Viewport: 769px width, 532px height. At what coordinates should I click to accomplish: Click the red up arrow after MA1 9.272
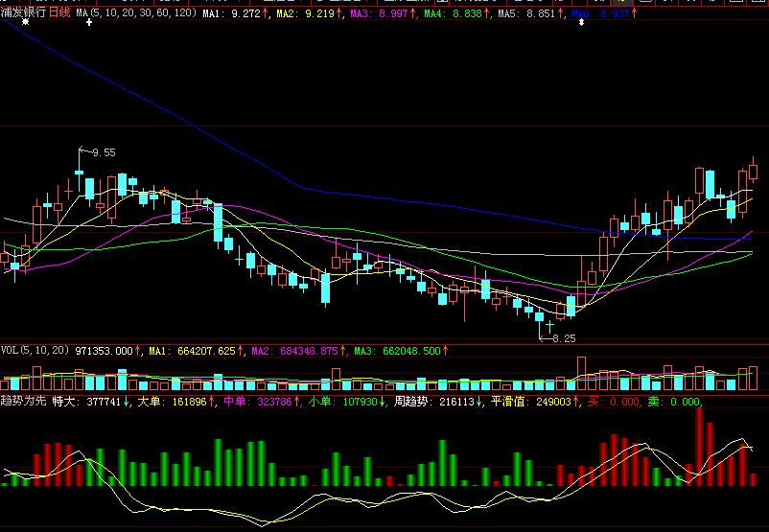click(x=266, y=13)
